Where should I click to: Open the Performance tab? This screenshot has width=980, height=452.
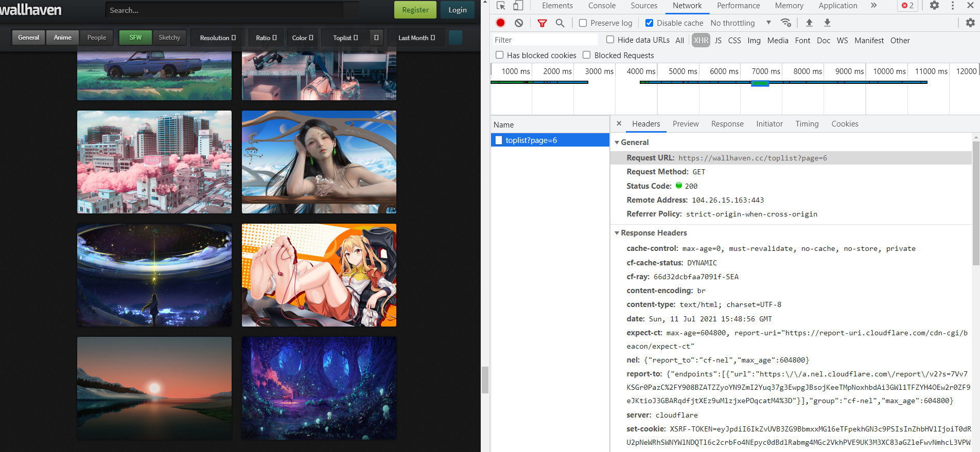click(738, 6)
